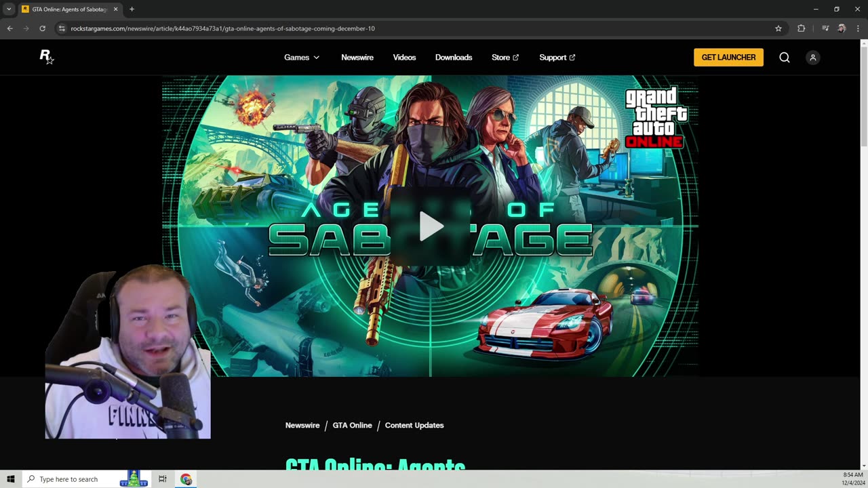868x488 pixels.
Task: Reload the page
Action: pos(42,28)
